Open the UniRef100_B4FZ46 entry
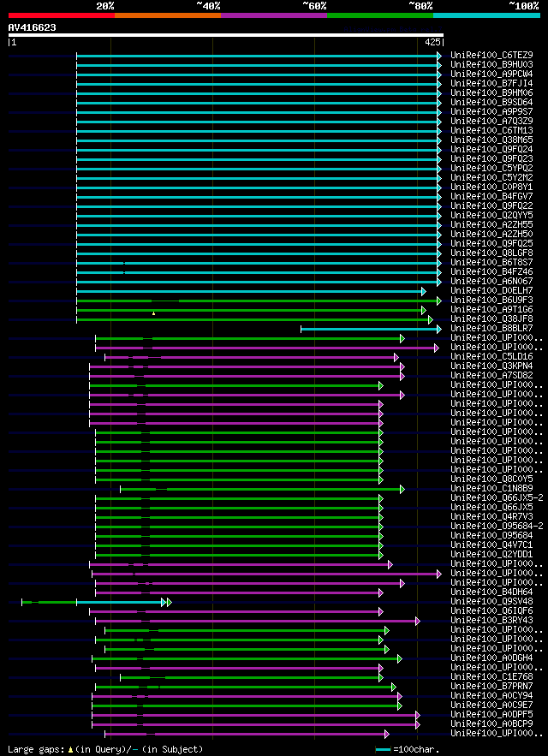Viewport: 548px width, 756px height. pos(491,271)
